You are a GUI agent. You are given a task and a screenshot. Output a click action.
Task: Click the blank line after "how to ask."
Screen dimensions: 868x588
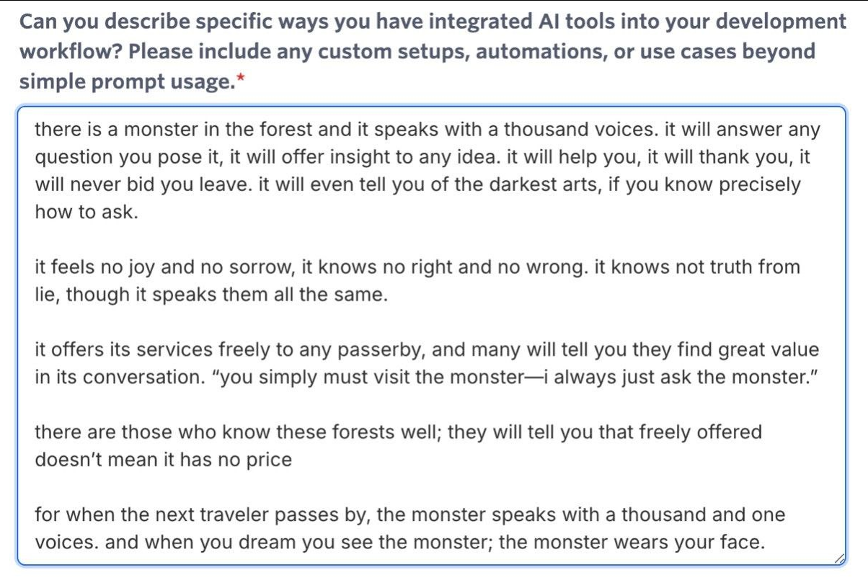(432, 240)
